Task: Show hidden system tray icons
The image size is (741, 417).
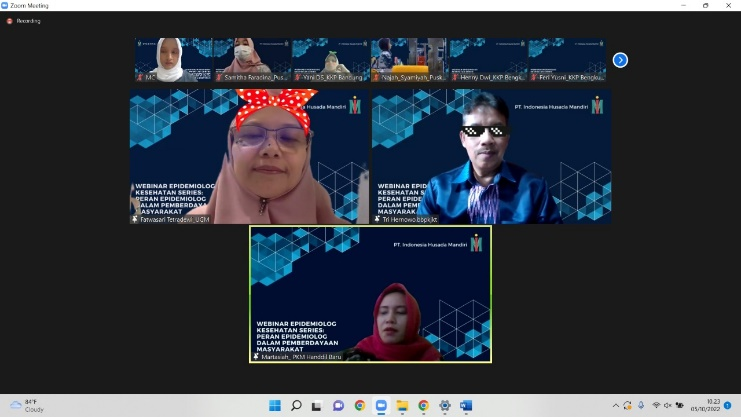Action: [x=615, y=406]
